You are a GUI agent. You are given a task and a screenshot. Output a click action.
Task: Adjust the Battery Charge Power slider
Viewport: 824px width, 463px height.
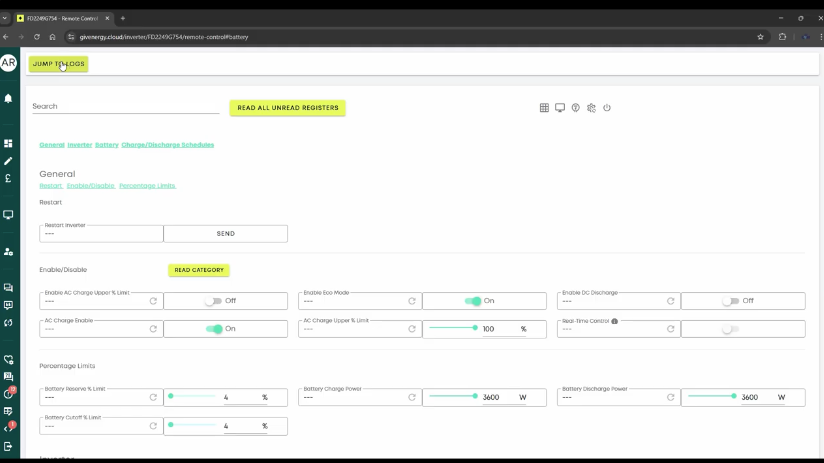[x=453, y=397]
